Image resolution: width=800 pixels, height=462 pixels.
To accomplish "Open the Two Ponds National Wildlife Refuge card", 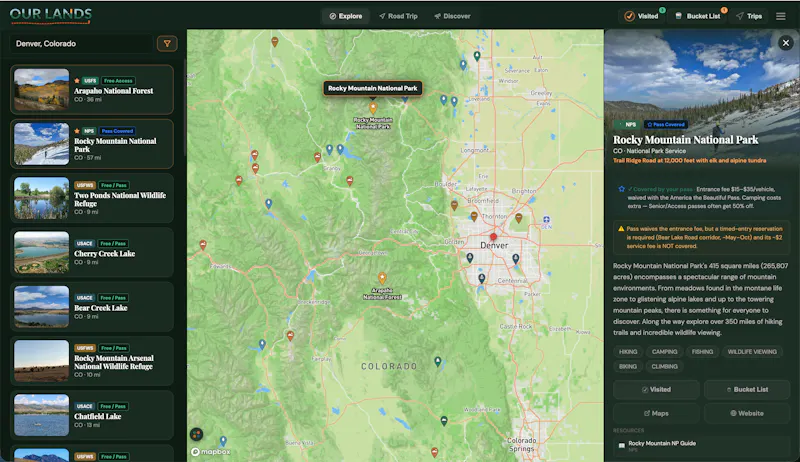I will pyautogui.click(x=92, y=198).
